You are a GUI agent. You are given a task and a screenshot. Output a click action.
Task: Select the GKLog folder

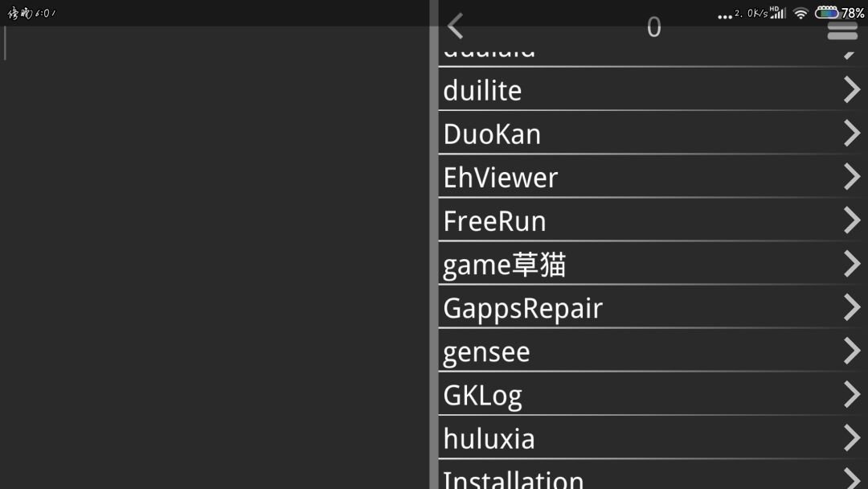[x=483, y=395]
